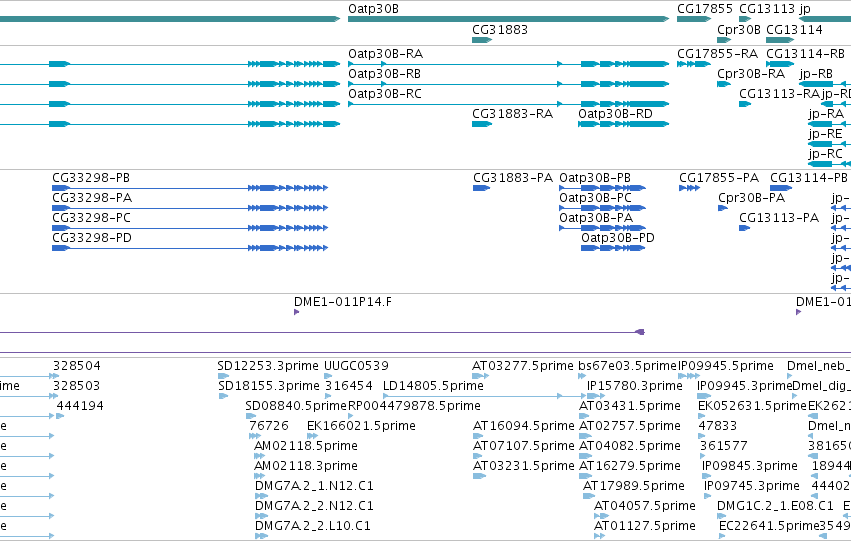Open the Cpr30B gene entry
This screenshot has height=541, width=851.
739,30
